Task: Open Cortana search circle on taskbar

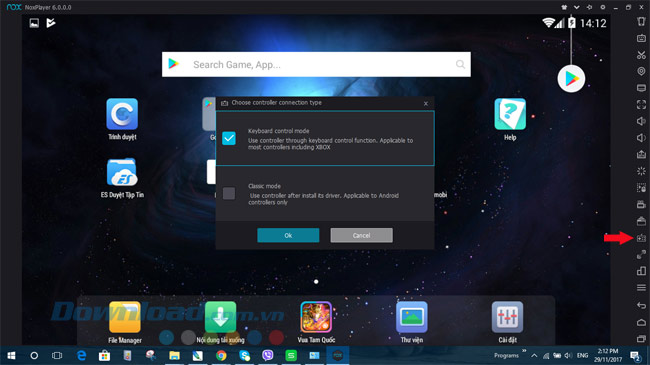Action: [x=34, y=355]
